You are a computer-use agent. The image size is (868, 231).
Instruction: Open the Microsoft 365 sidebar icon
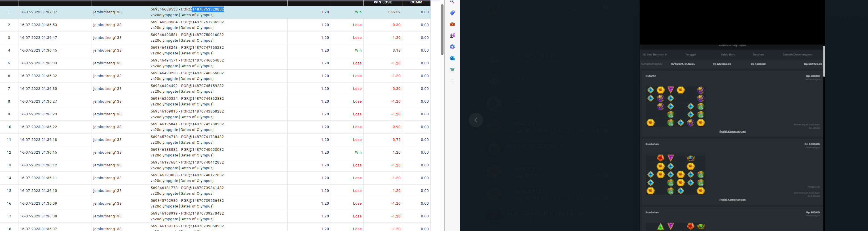point(452,47)
